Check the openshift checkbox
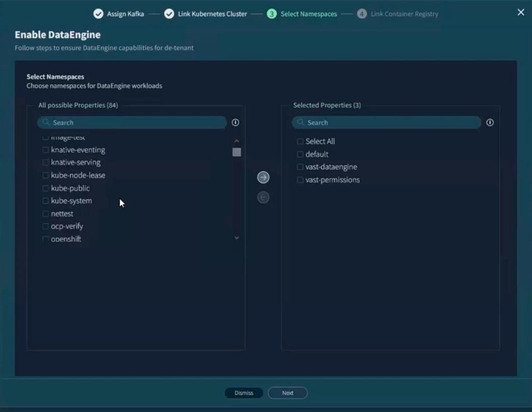Image resolution: width=532 pixels, height=412 pixels. point(46,239)
